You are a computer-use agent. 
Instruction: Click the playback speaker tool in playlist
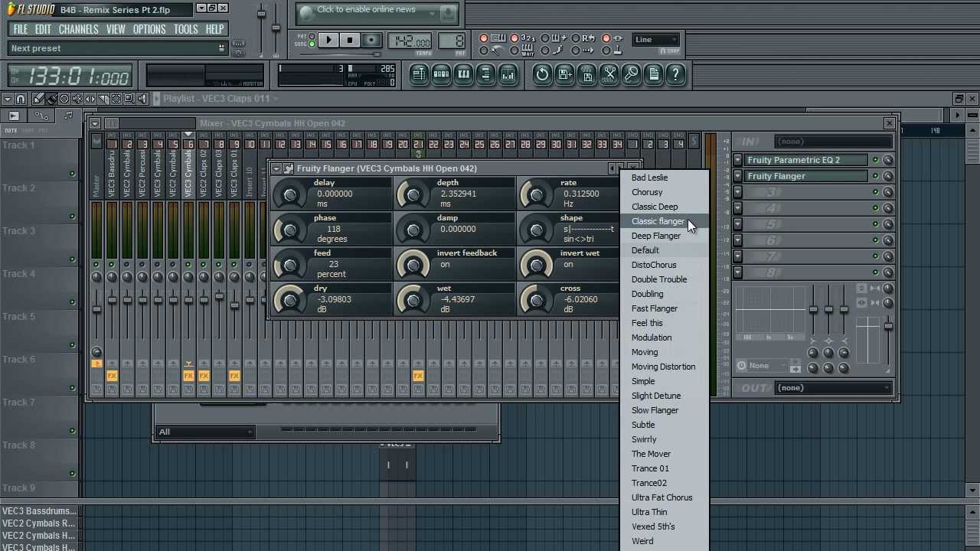click(x=142, y=99)
